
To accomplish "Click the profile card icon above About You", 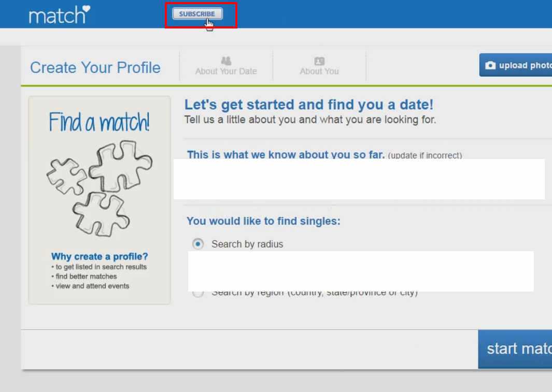I will pos(319,60).
